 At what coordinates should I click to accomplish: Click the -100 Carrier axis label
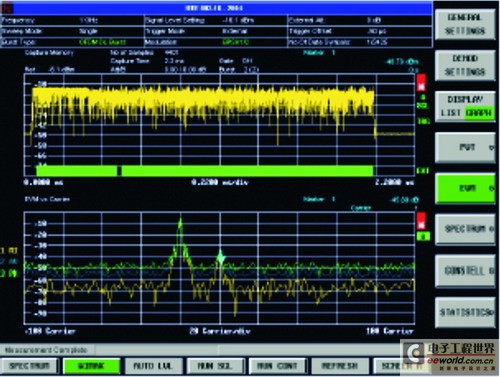pos(50,331)
